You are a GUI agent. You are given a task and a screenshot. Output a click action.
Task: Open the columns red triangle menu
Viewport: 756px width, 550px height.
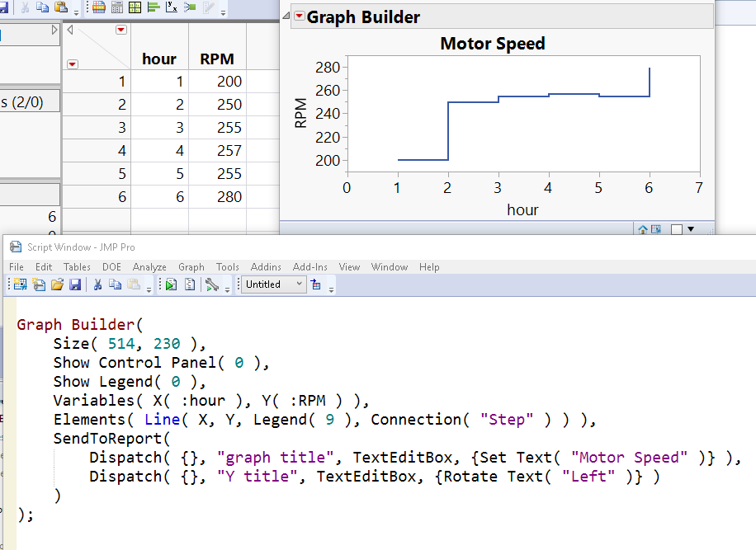coord(121,30)
